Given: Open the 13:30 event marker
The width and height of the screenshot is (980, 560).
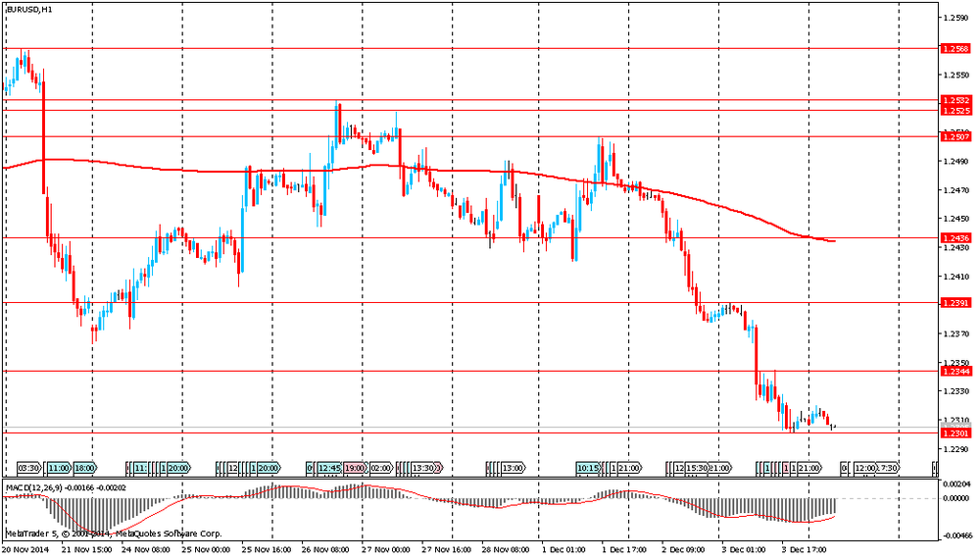Looking at the screenshot, I should (x=425, y=468).
